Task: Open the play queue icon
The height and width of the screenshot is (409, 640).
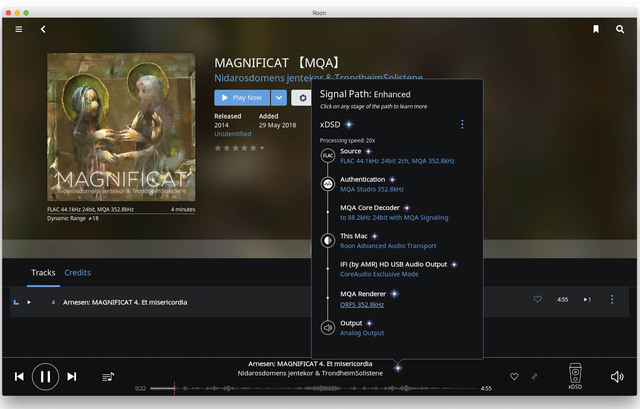Action: [108, 377]
